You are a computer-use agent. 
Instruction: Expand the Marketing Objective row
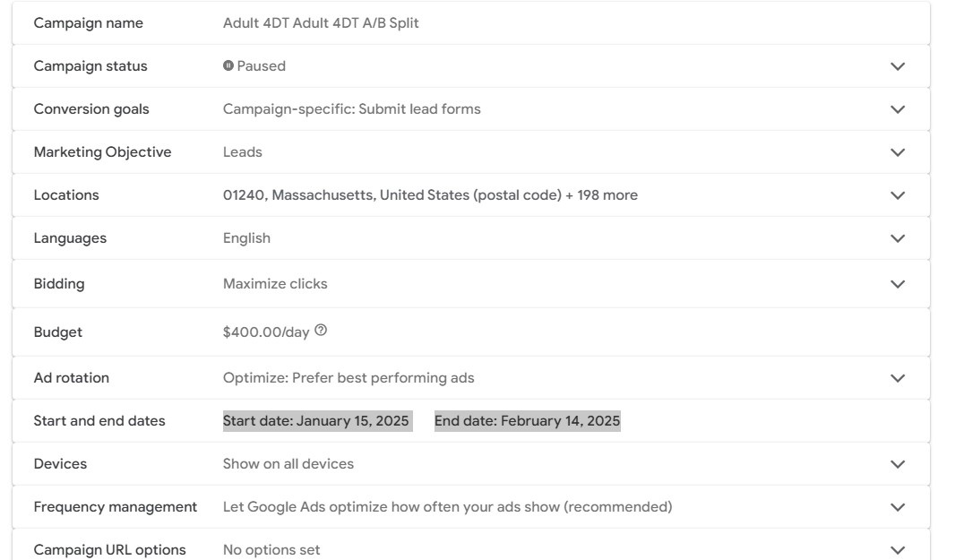click(x=898, y=152)
